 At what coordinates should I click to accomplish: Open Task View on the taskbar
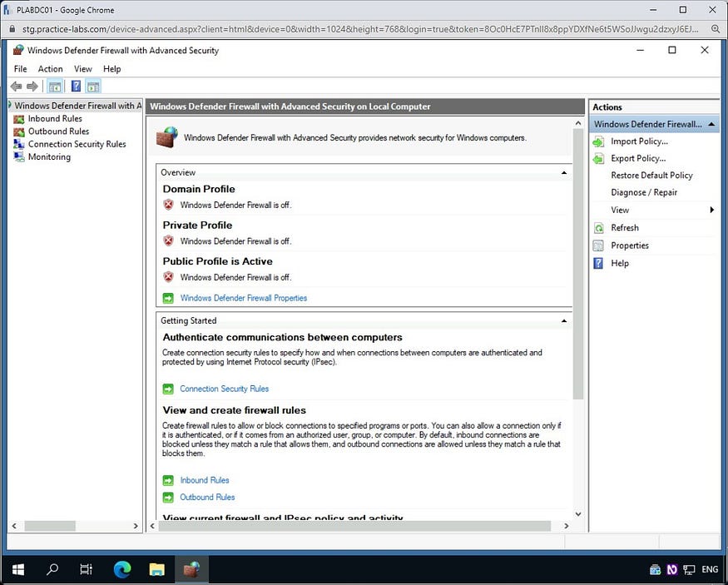[x=87, y=570]
